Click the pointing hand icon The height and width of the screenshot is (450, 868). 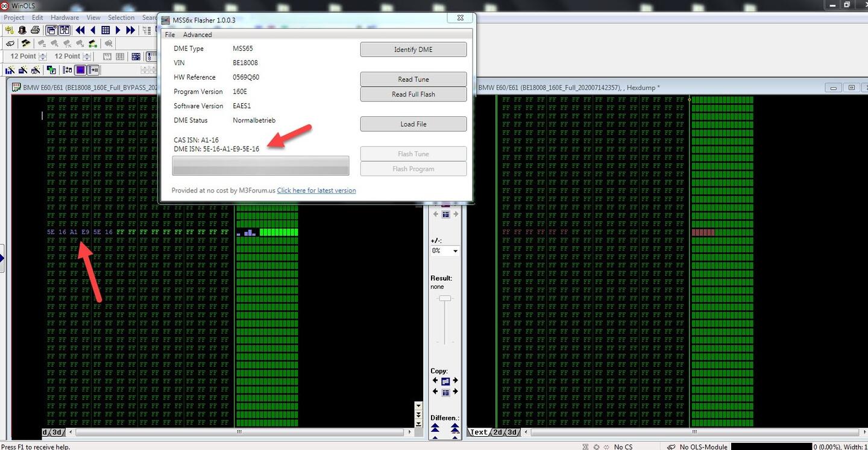point(10,43)
